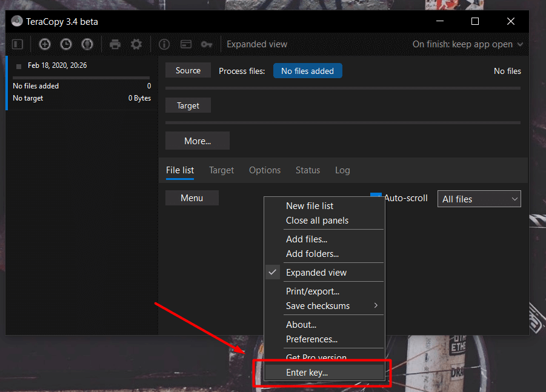Switch to the Options tab
Image resolution: width=546 pixels, height=392 pixels.
click(x=265, y=170)
